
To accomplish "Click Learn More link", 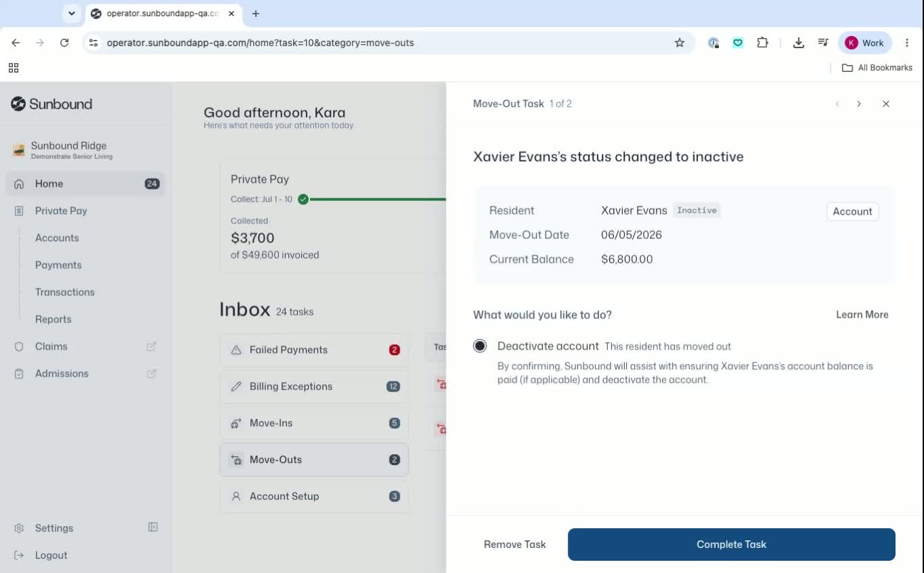I will (x=862, y=314).
